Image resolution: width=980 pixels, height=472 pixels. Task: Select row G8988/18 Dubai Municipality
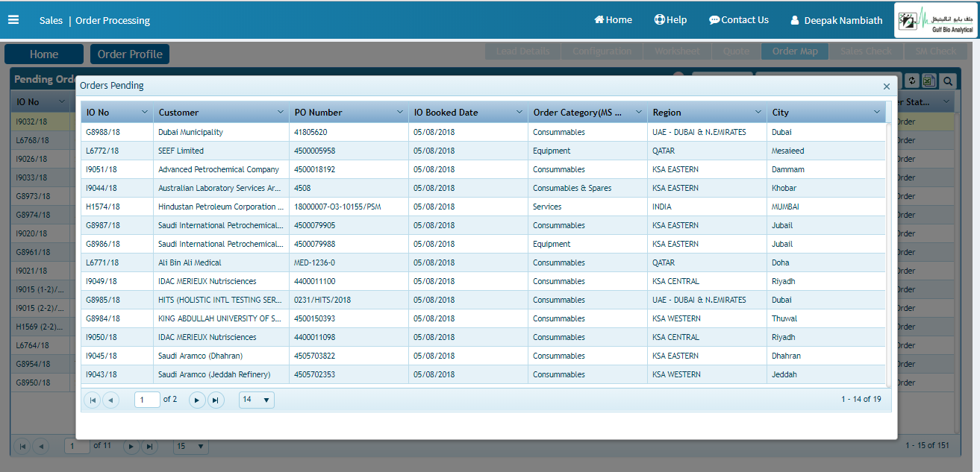[483, 132]
